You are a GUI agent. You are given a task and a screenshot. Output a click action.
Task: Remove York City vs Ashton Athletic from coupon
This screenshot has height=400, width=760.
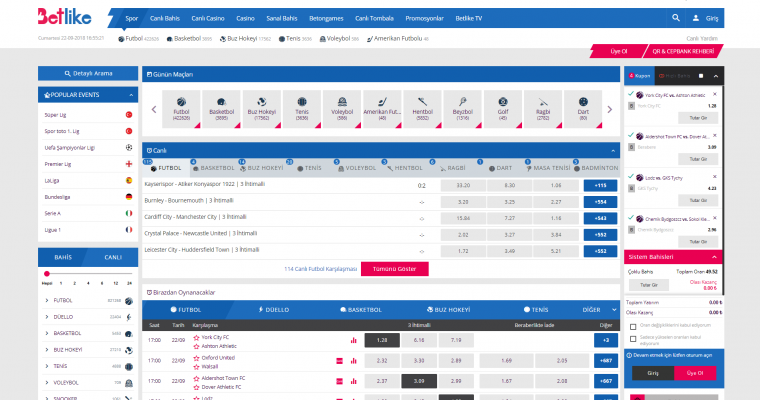pos(715,95)
